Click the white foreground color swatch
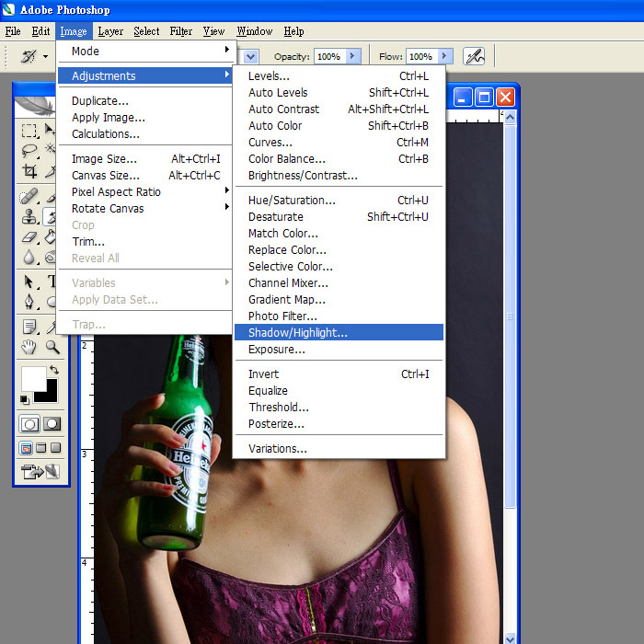The height and width of the screenshot is (644, 644). (x=33, y=378)
